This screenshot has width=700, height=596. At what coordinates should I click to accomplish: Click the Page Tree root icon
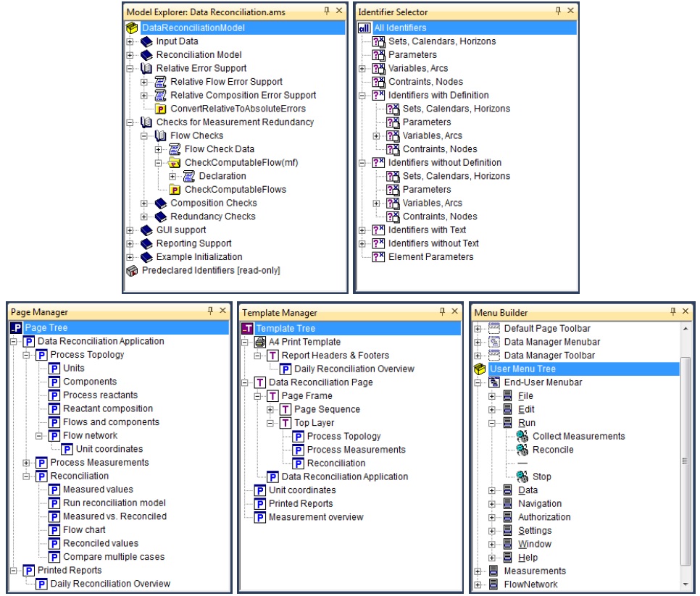(x=16, y=328)
